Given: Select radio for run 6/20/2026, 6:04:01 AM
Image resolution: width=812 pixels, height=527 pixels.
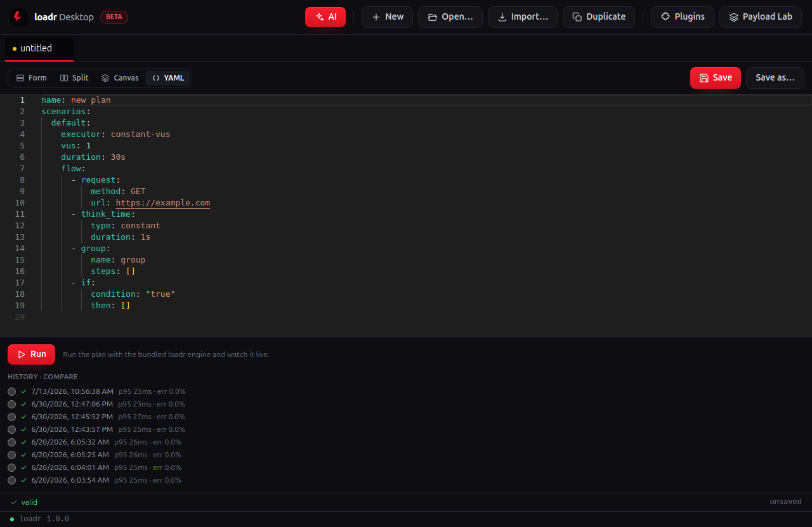Looking at the screenshot, I should point(12,467).
